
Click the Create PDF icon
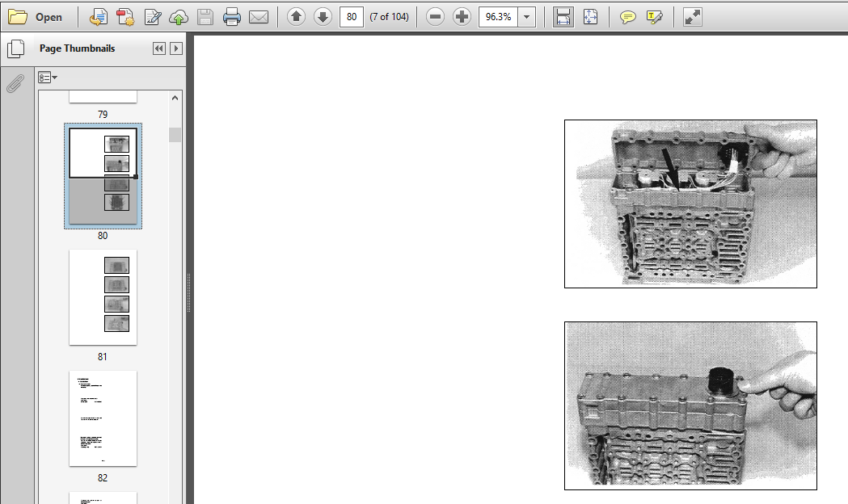coord(125,17)
